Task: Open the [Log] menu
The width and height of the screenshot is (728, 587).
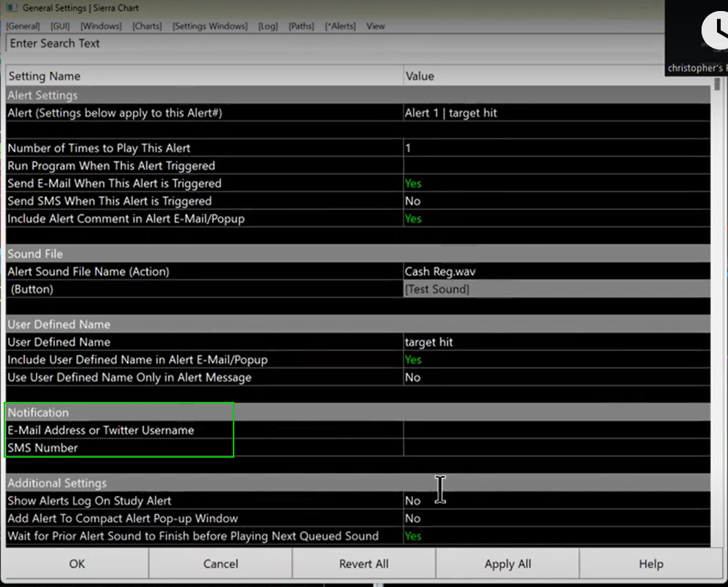Action: coord(268,26)
